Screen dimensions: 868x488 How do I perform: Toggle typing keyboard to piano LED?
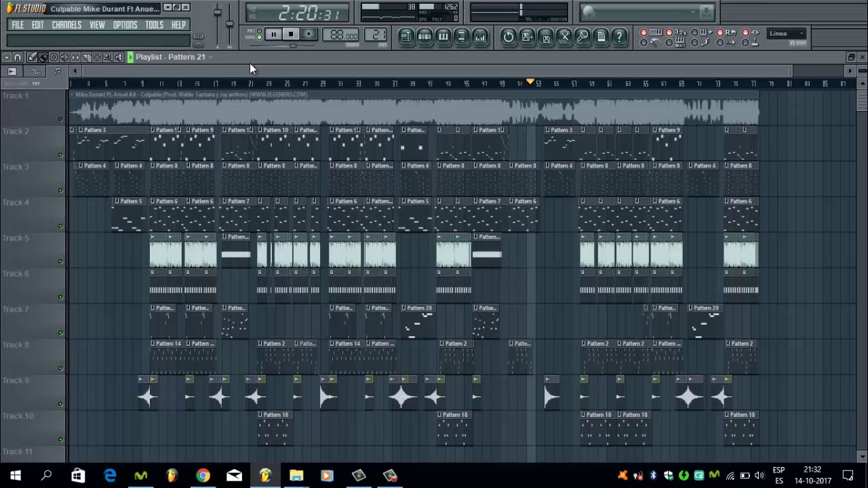pyautogui.click(x=644, y=33)
